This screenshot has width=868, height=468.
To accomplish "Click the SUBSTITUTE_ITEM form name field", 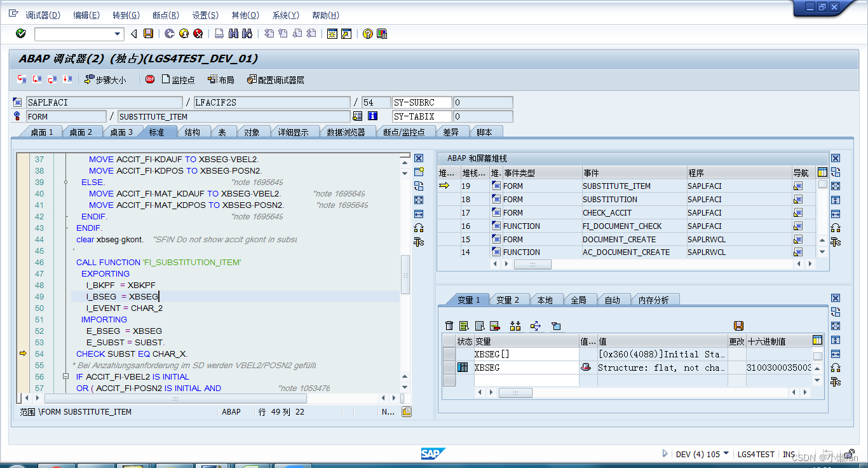I will point(234,116).
